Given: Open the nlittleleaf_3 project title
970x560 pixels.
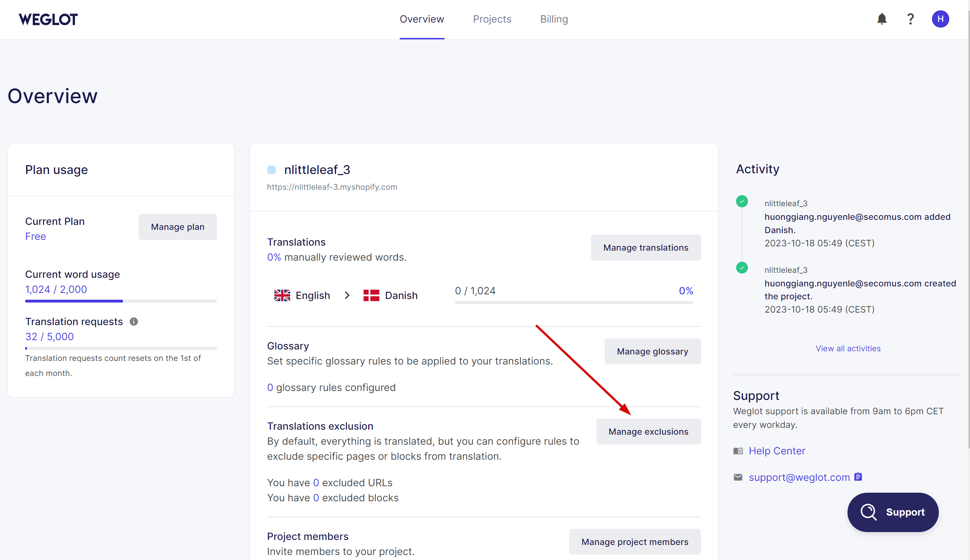Looking at the screenshot, I should click(317, 170).
